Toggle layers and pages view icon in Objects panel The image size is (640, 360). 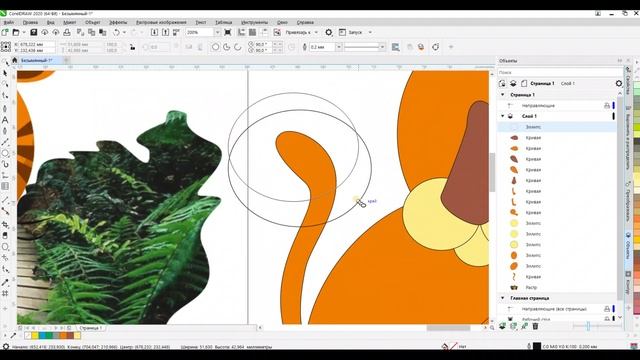click(513, 83)
